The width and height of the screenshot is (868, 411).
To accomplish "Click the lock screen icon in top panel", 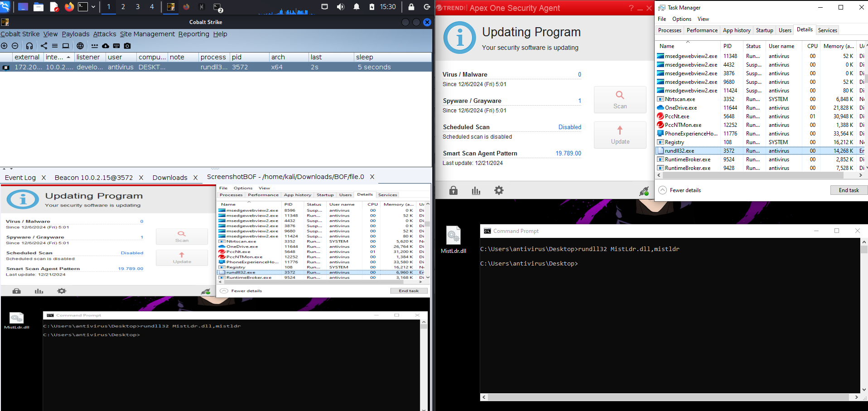I will tap(411, 7).
